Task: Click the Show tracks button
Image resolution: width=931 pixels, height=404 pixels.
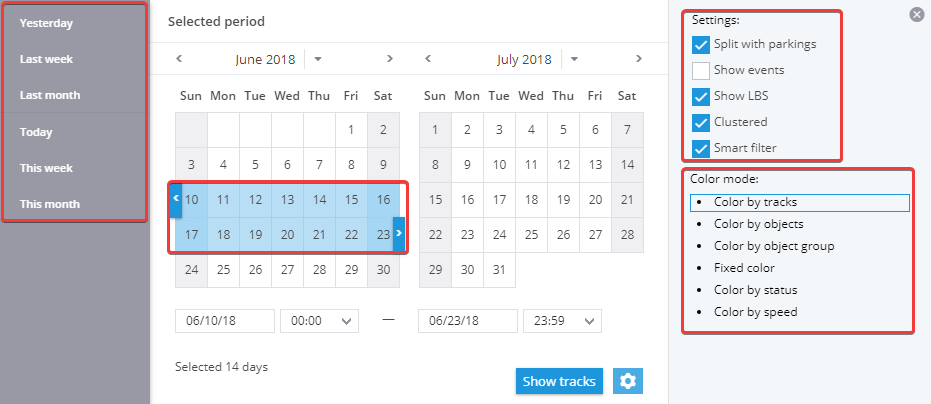Action: tap(559, 381)
